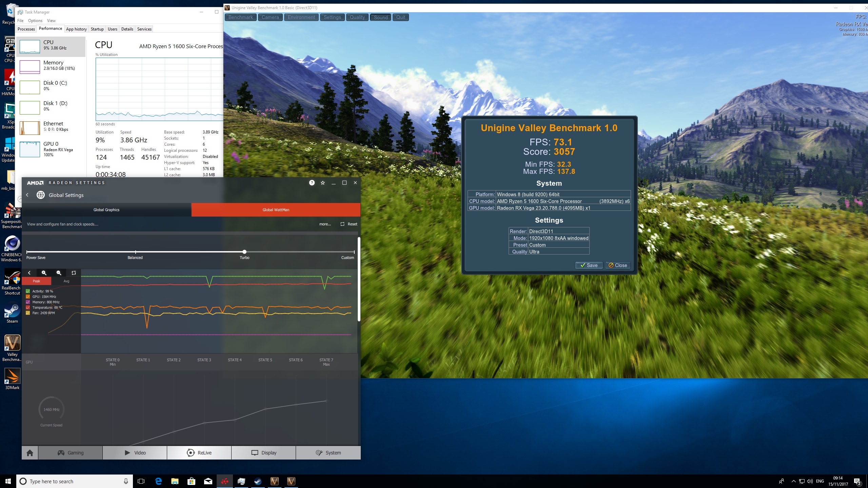
Task: Open Microsoft Store from the taskbar
Action: 191,481
